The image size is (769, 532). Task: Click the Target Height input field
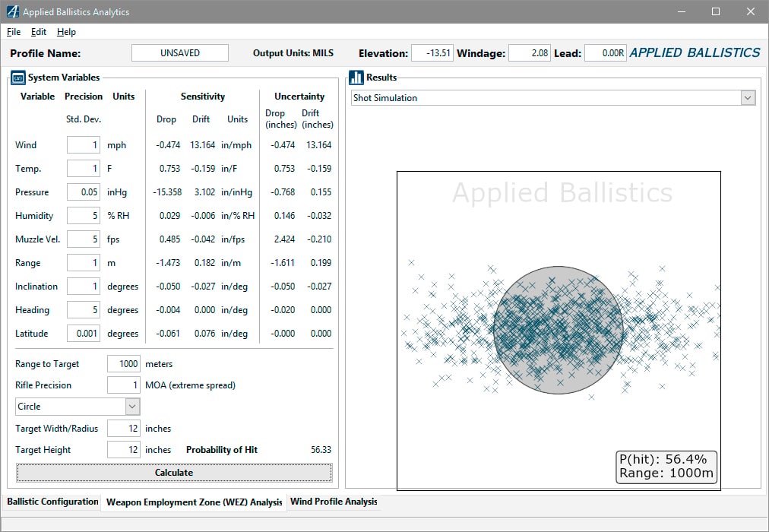(124, 450)
